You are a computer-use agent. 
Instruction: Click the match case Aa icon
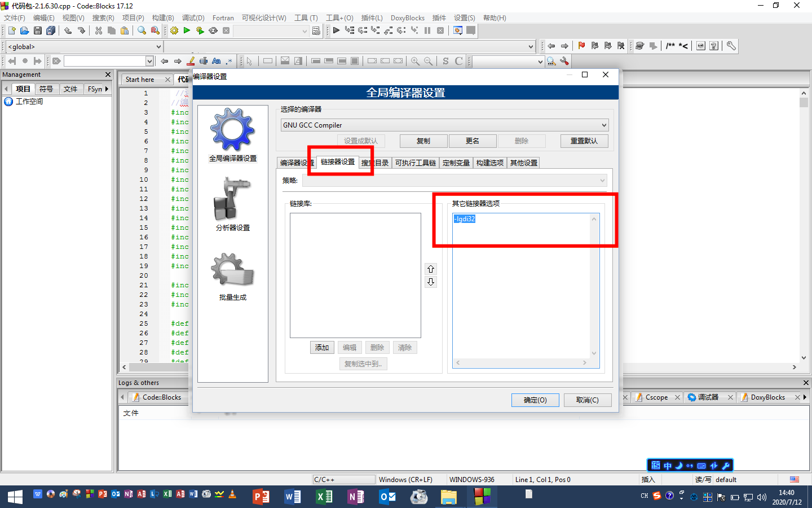pyautogui.click(x=217, y=61)
